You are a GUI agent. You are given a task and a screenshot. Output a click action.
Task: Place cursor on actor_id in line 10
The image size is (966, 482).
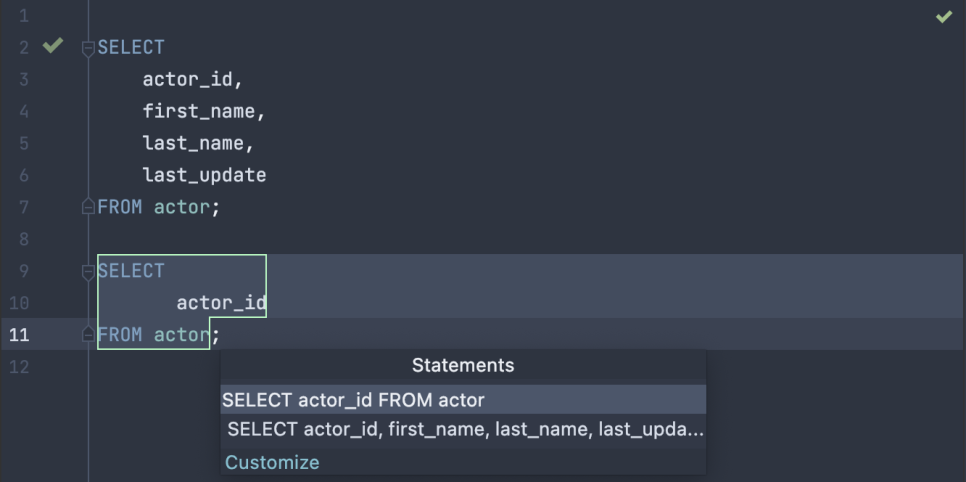(221, 303)
